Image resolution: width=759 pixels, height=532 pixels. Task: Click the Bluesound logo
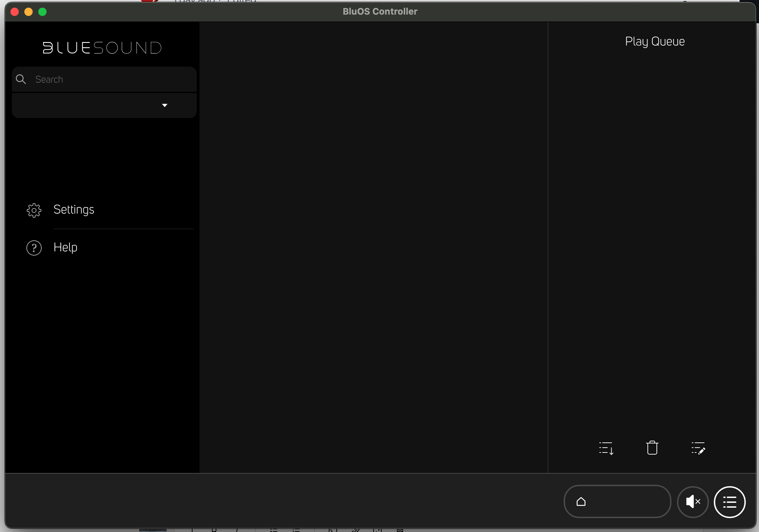(102, 48)
